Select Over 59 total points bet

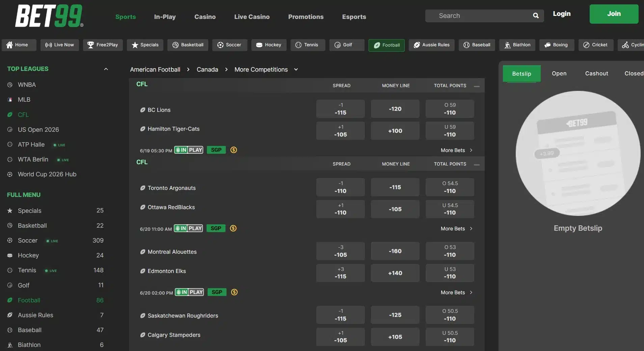(450, 109)
